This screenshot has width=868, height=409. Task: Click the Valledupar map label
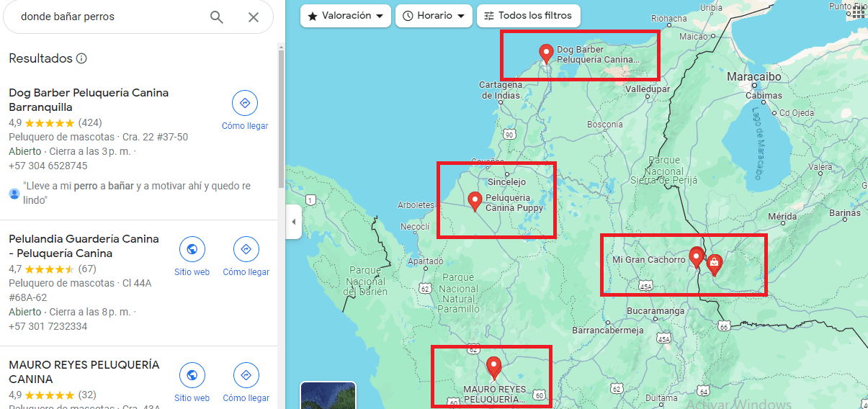click(x=647, y=89)
